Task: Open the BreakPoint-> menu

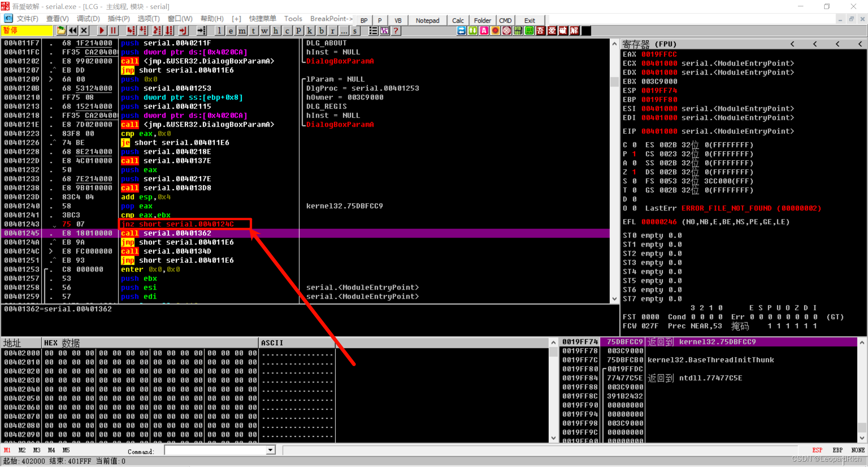Action: [331, 19]
